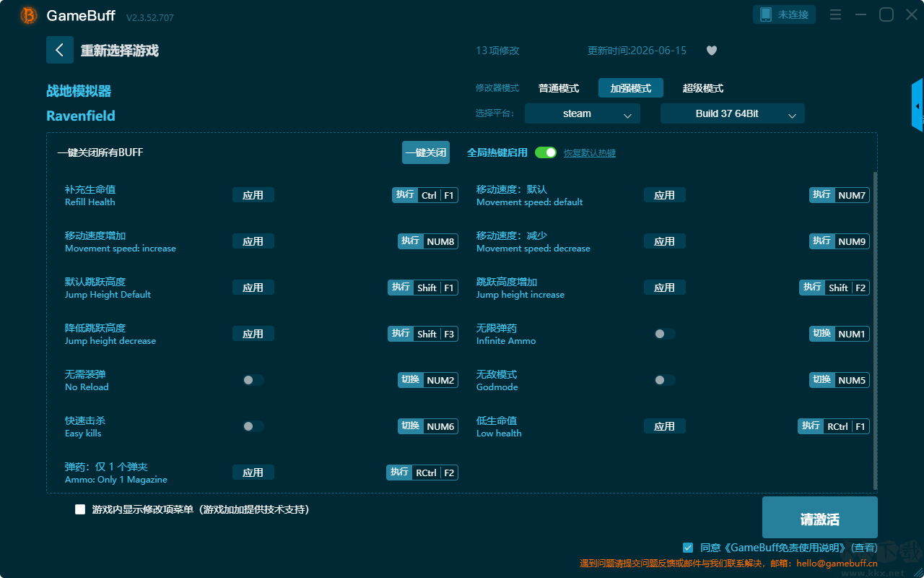Enable the Godmode toggle

(x=664, y=380)
